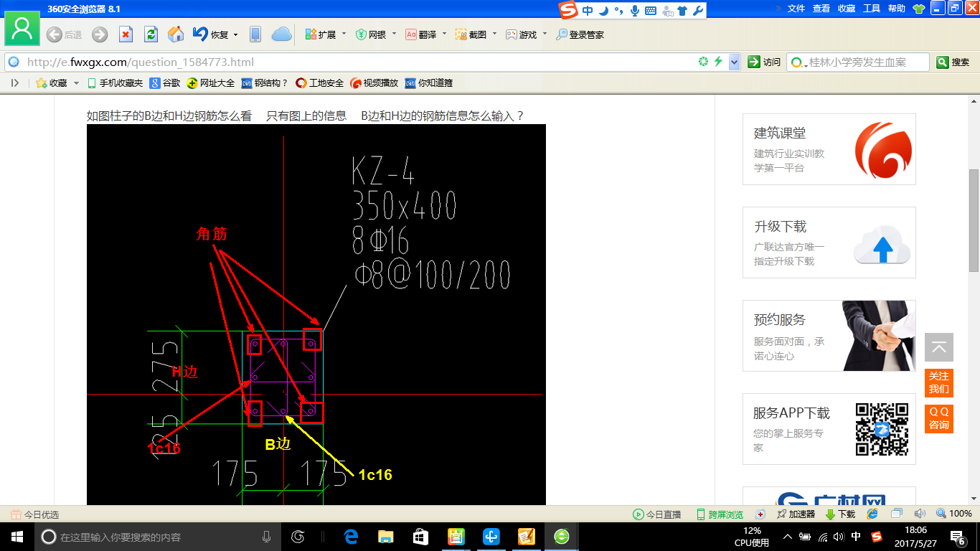This screenshot has height=551, width=980.
Task: Open the 截图 screenshot tool
Action: (471, 34)
